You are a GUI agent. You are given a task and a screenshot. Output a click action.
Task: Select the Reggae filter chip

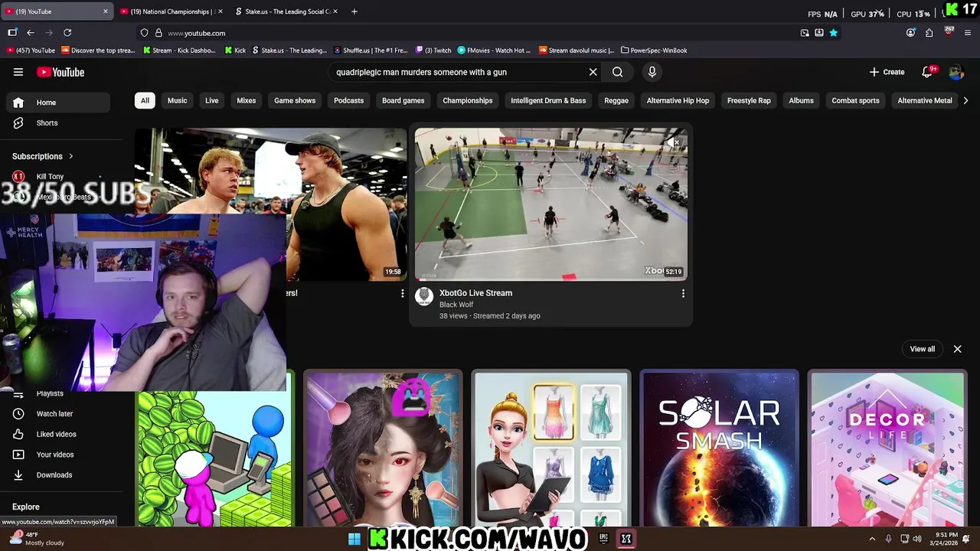coord(616,100)
